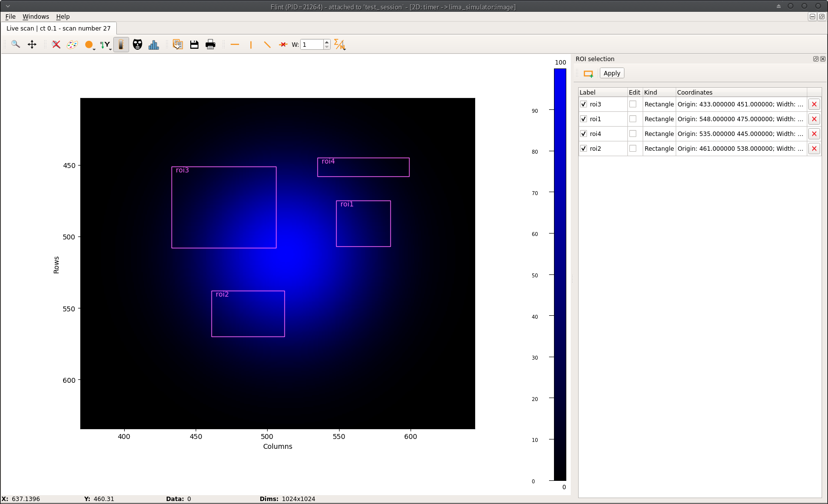This screenshot has height=504, width=828.
Task: Open the Y axis orientation dropdown
Action: 106,45
